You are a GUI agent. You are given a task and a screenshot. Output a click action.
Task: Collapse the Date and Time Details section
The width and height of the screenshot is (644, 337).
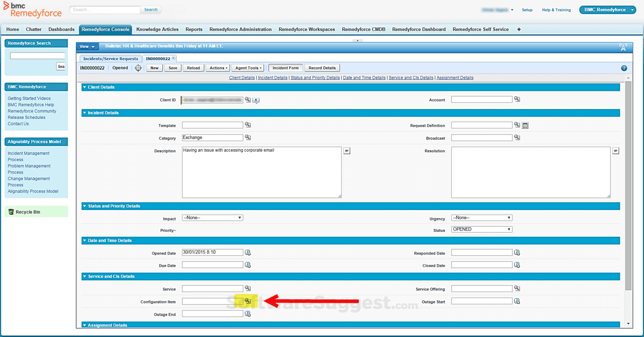tap(84, 241)
